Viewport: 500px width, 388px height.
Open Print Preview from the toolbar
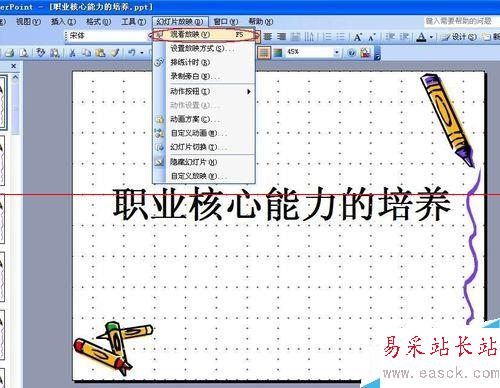[x=23, y=53]
